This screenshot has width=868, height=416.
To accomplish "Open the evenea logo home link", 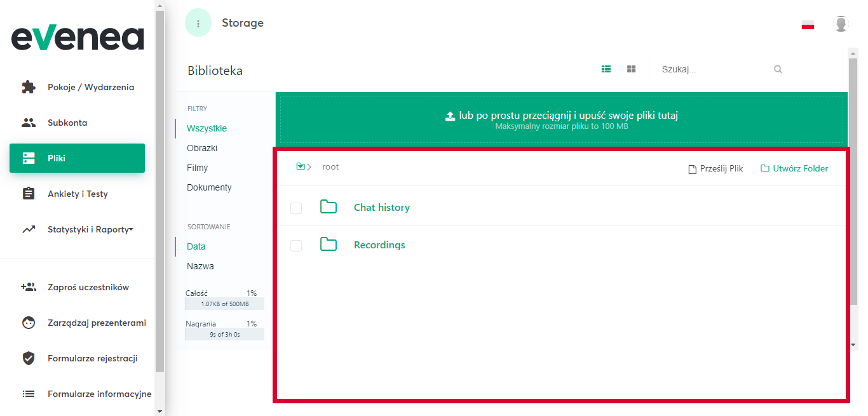I will [x=78, y=38].
